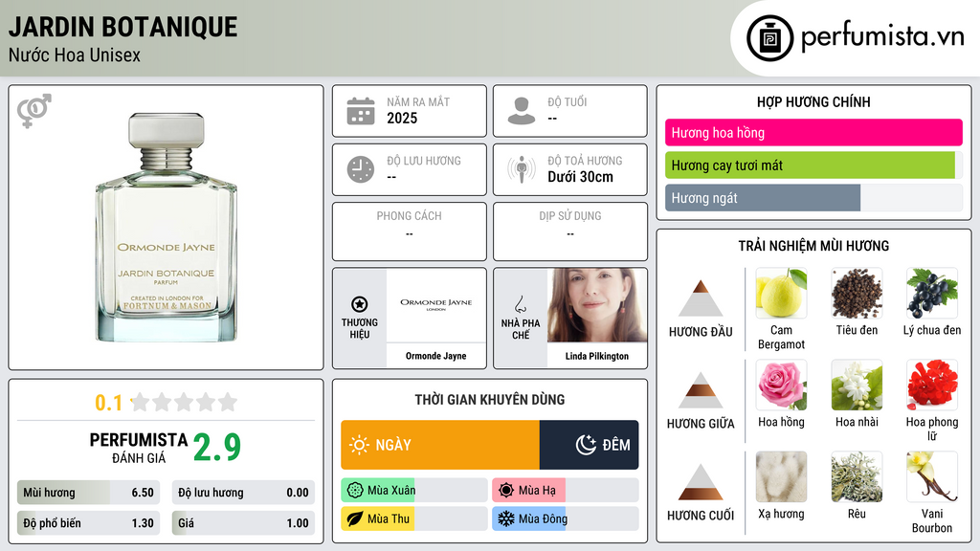Click the Hương hoa hồng accord bar
This screenshot has height=551, width=980.
point(813,132)
